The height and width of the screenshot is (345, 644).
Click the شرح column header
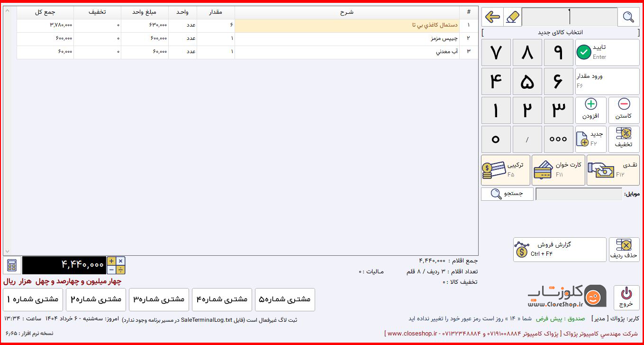[347, 12]
